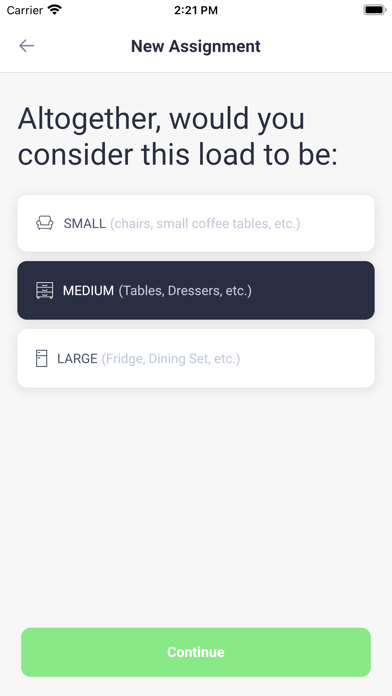Click the chairs, small coffee tables description

(205, 223)
